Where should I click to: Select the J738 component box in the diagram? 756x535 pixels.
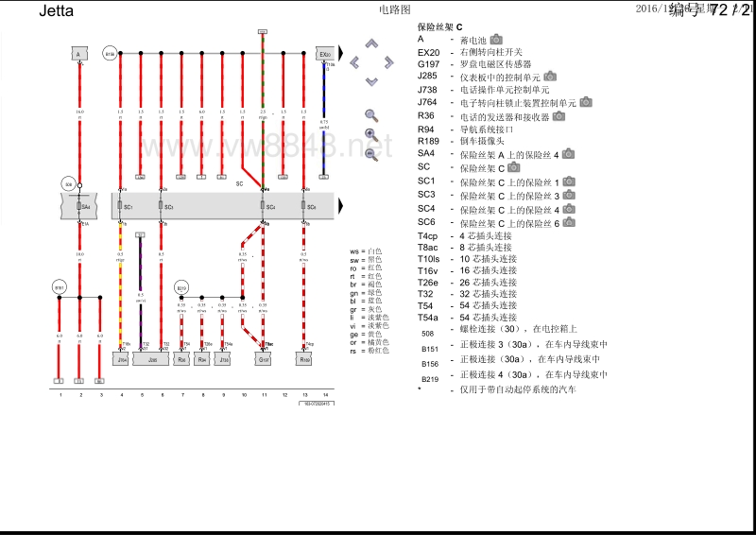pos(222,359)
